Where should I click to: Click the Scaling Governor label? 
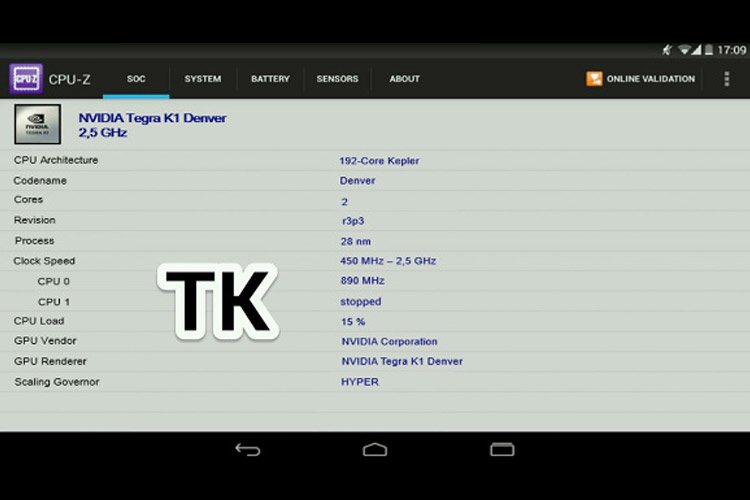(x=57, y=382)
